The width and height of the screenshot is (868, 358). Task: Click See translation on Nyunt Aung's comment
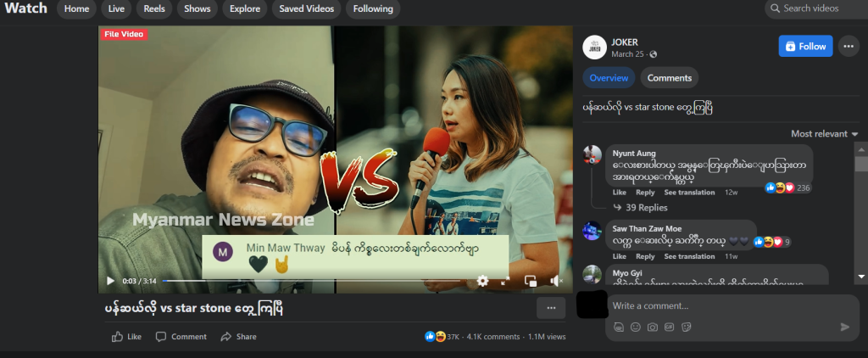pyautogui.click(x=690, y=193)
